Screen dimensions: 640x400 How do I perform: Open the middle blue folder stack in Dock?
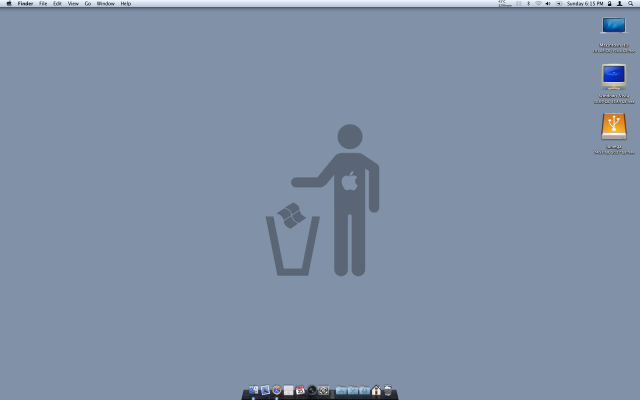tap(353, 391)
